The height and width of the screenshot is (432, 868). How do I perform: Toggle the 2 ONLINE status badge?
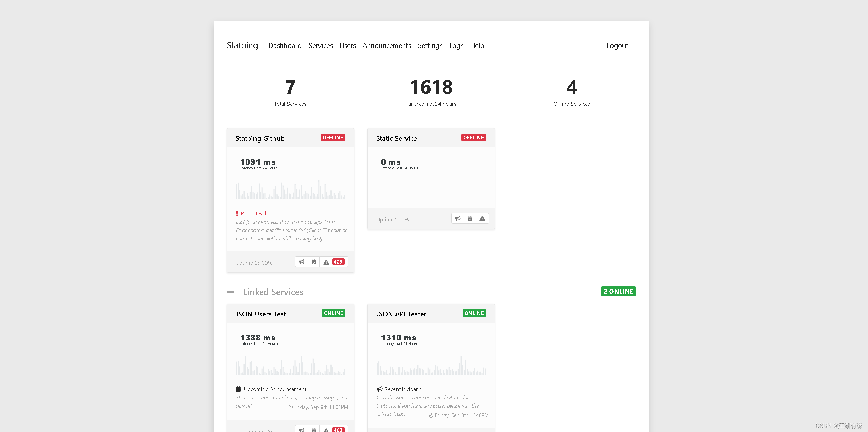coord(619,291)
